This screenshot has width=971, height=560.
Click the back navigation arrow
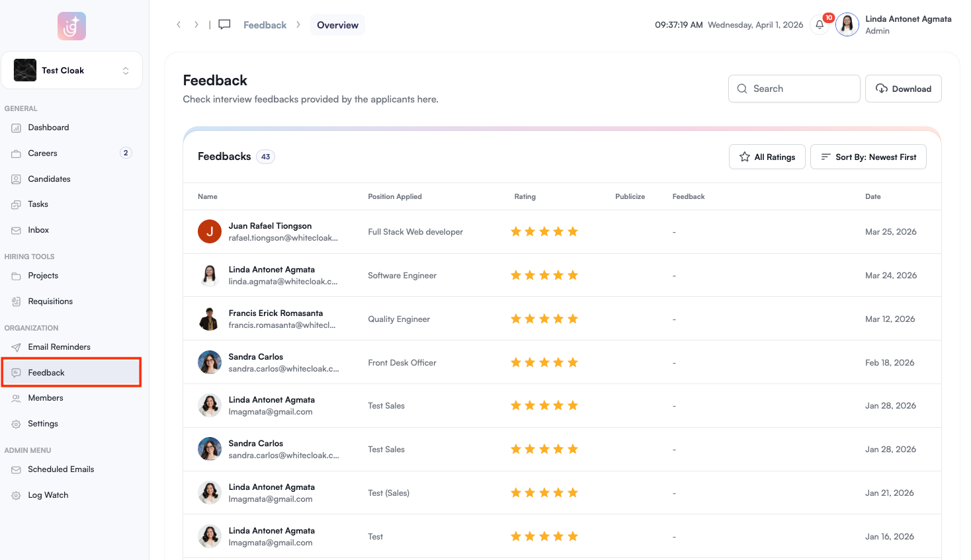[179, 25]
